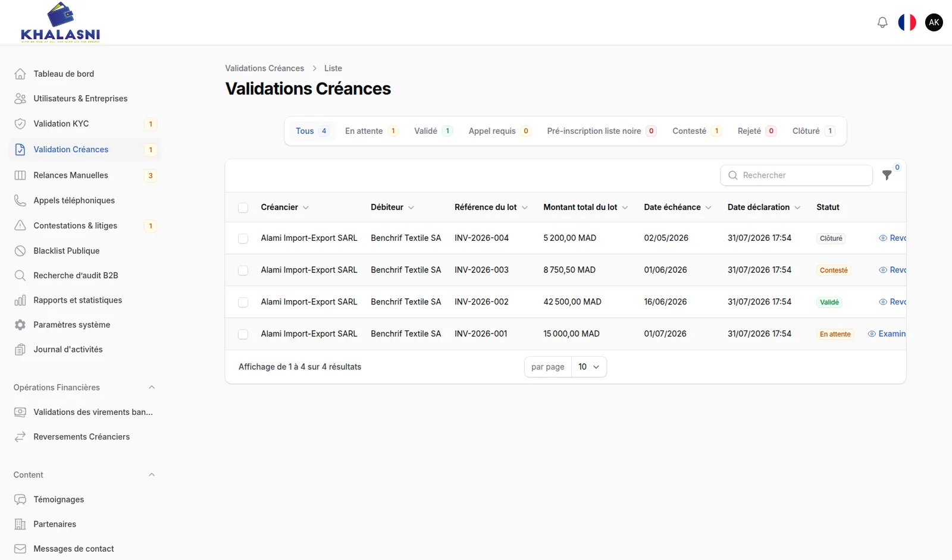Click the Rechercher search field
952x560 pixels.
coord(796,175)
